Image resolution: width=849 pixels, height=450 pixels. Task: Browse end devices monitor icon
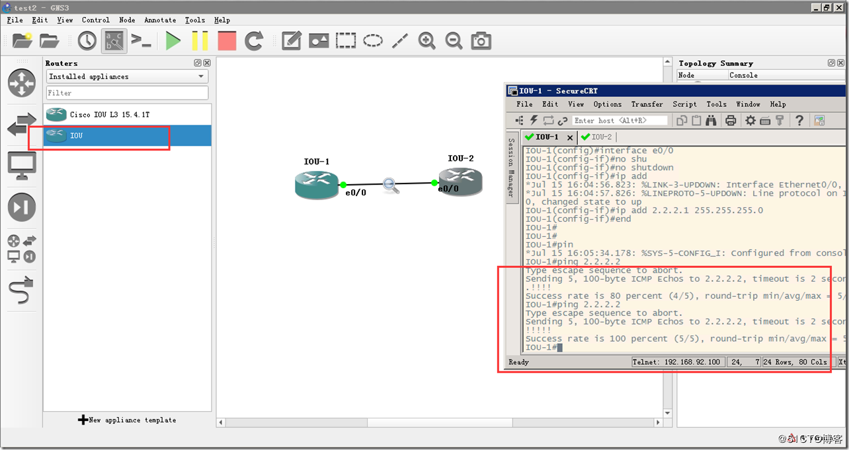coord(22,166)
